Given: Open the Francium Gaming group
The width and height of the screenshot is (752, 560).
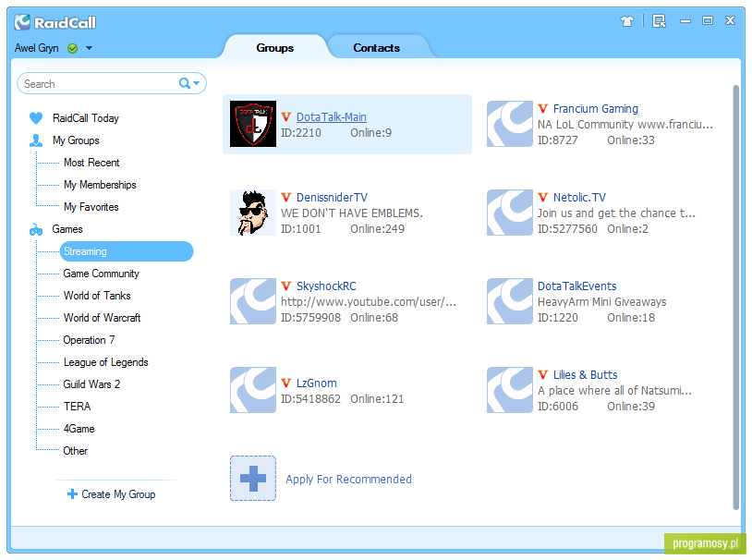Looking at the screenshot, I should click(x=596, y=109).
